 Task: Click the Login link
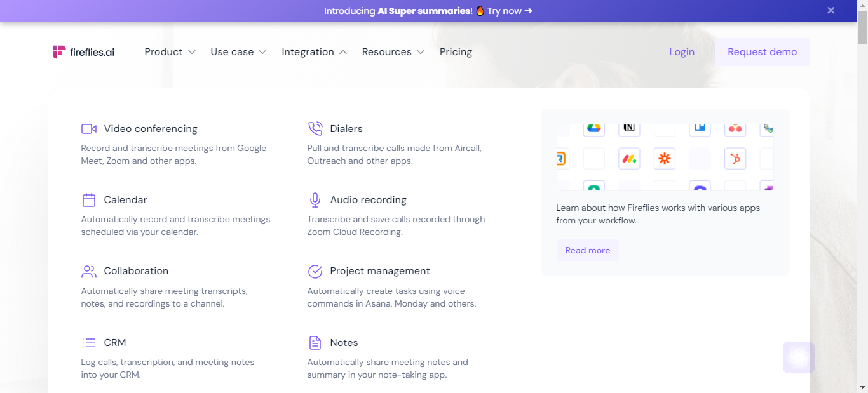pos(682,52)
